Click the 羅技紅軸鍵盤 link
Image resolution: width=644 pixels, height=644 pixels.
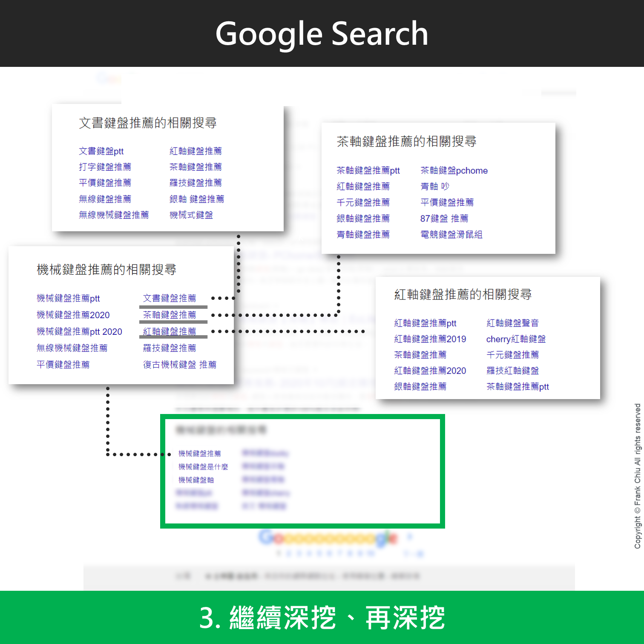click(x=512, y=371)
